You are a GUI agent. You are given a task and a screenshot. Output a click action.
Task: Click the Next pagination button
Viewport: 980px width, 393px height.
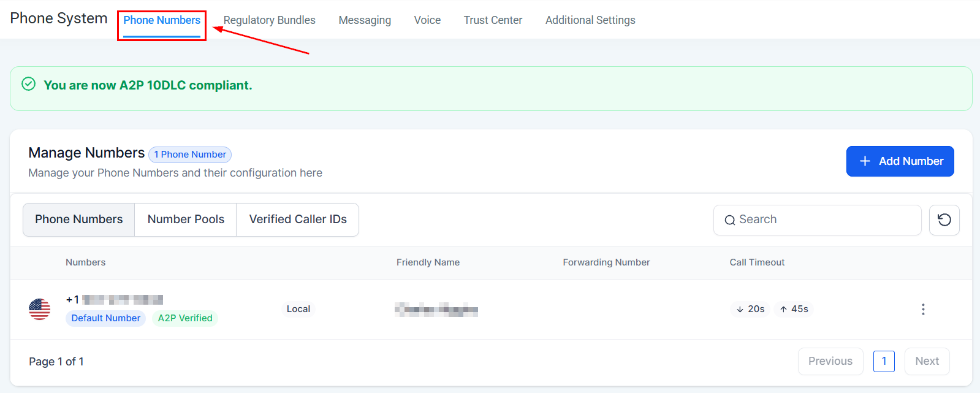(x=927, y=361)
